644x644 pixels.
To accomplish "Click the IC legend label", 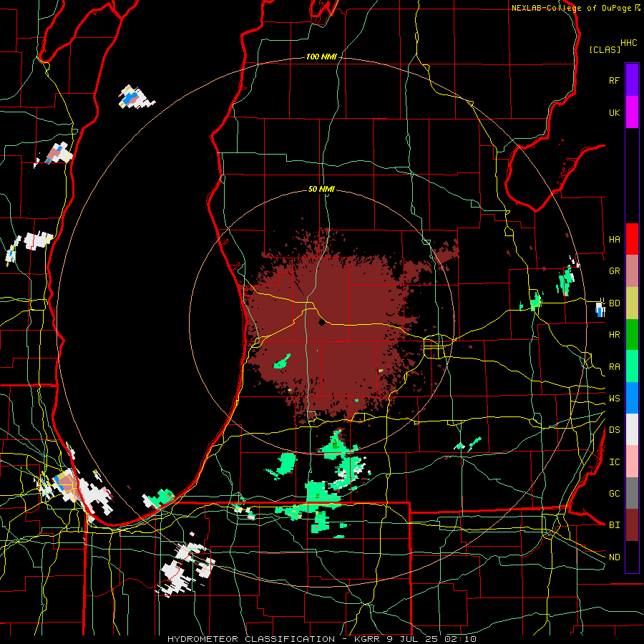I will point(614,462).
